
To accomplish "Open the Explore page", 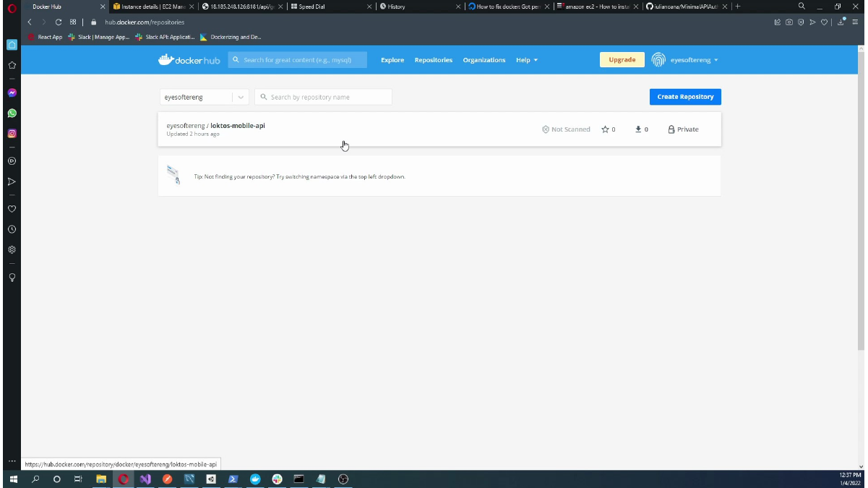I will pos(392,60).
